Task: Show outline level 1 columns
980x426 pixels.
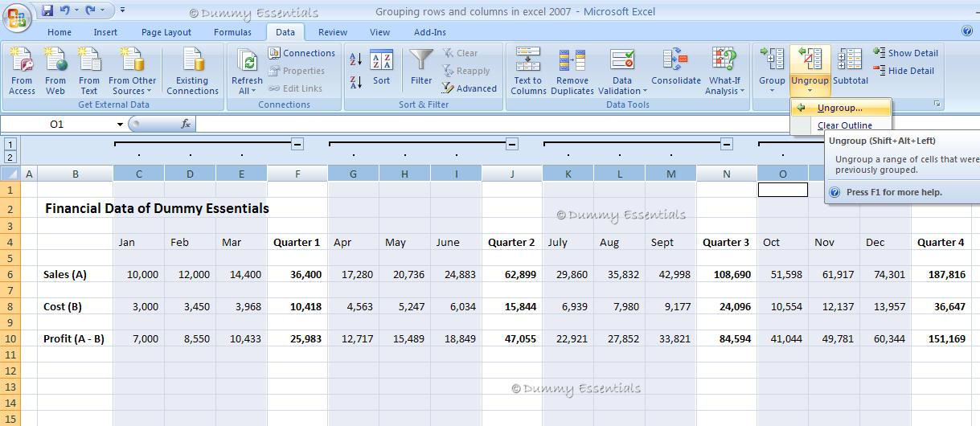Action: (10, 144)
